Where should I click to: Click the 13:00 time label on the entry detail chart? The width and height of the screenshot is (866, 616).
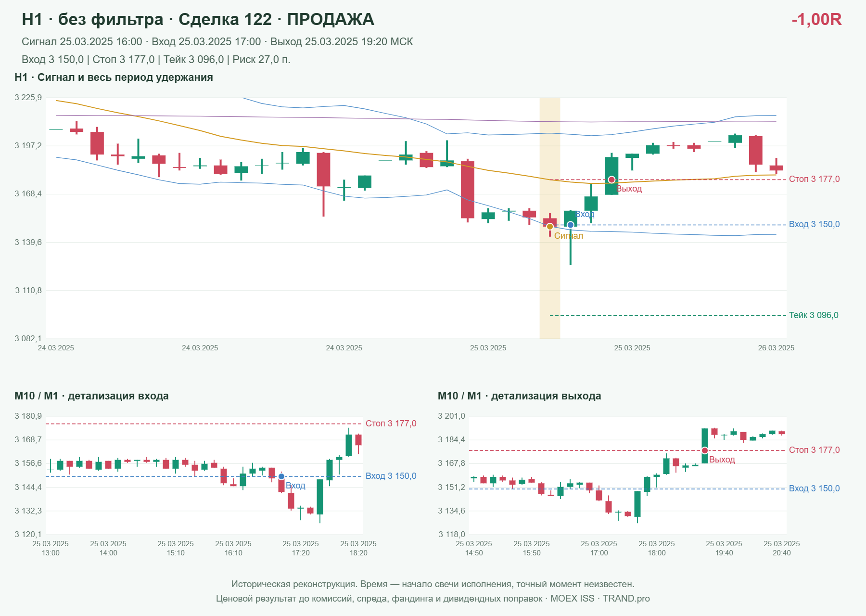[51, 553]
